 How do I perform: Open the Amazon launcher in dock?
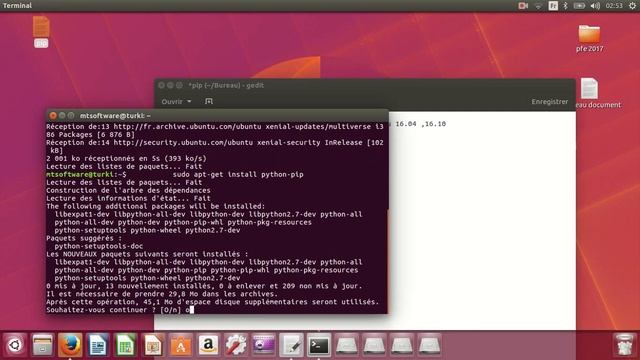pos(208,345)
